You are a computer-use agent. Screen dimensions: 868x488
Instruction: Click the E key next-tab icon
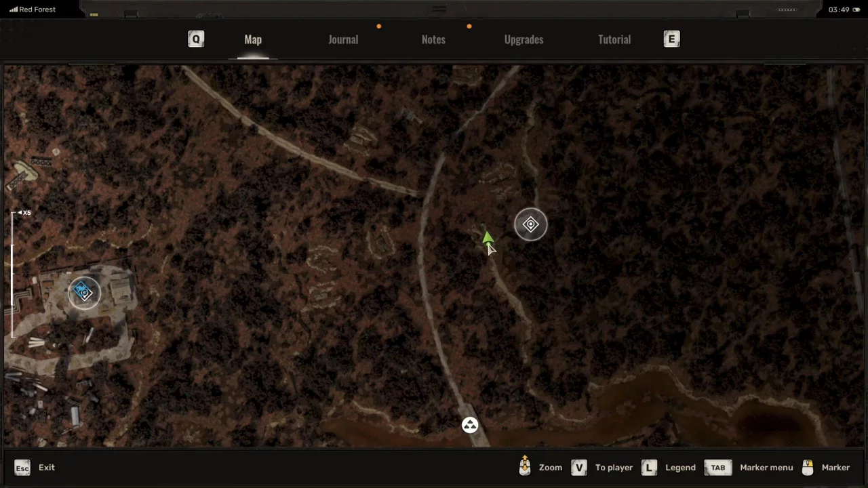[671, 39]
